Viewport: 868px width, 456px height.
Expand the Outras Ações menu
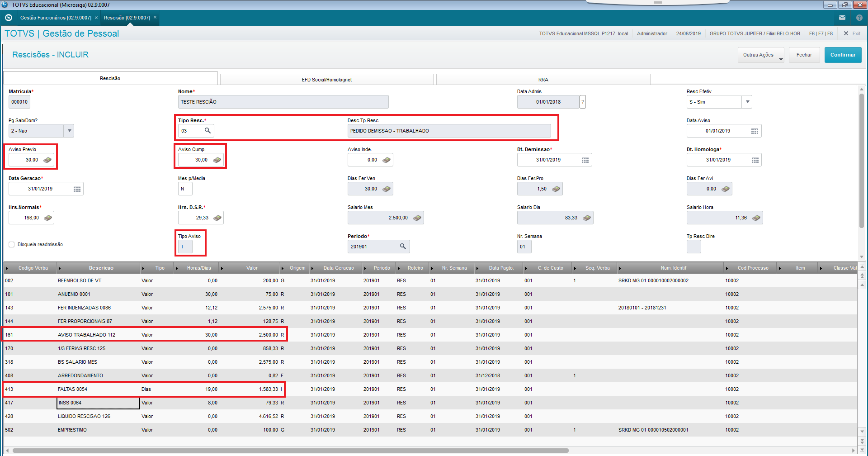[761, 55]
